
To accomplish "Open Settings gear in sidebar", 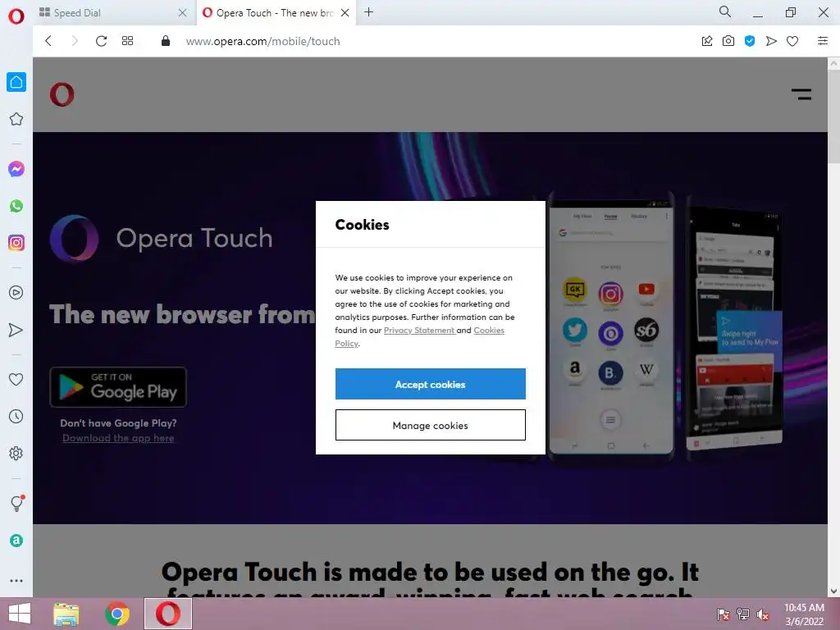I will coord(16,453).
